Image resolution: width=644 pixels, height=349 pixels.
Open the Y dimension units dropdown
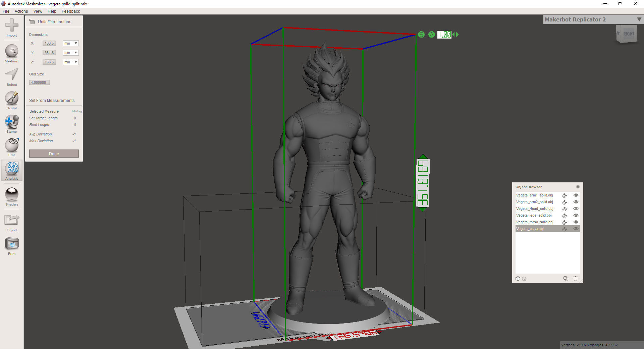(71, 53)
